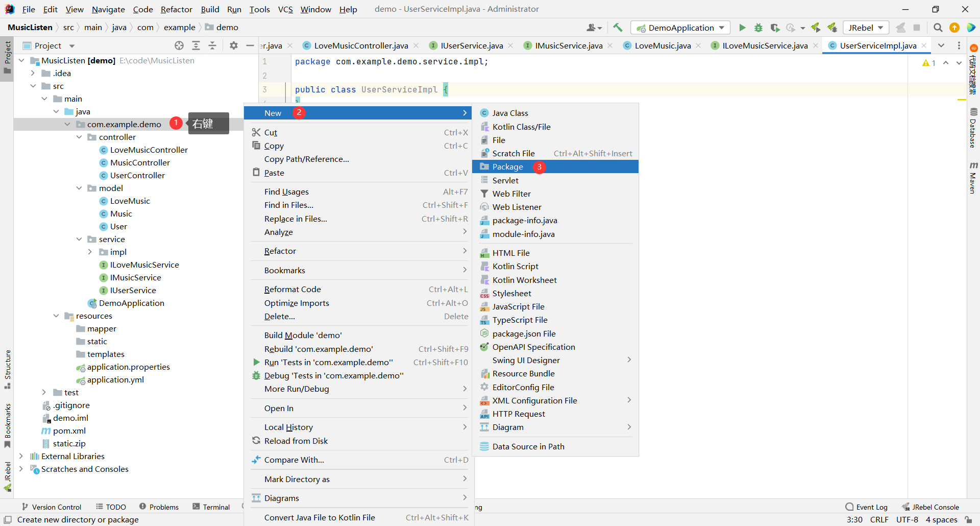Select LoveMusicController in the project tree
The height and width of the screenshot is (526, 980).
tap(149, 150)
